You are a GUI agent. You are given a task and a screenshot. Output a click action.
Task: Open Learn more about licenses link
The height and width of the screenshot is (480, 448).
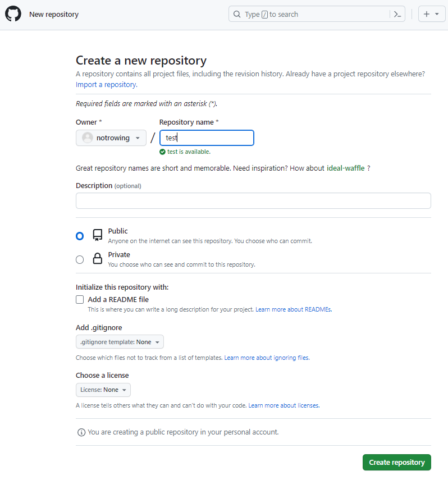[x=284, y=405]
